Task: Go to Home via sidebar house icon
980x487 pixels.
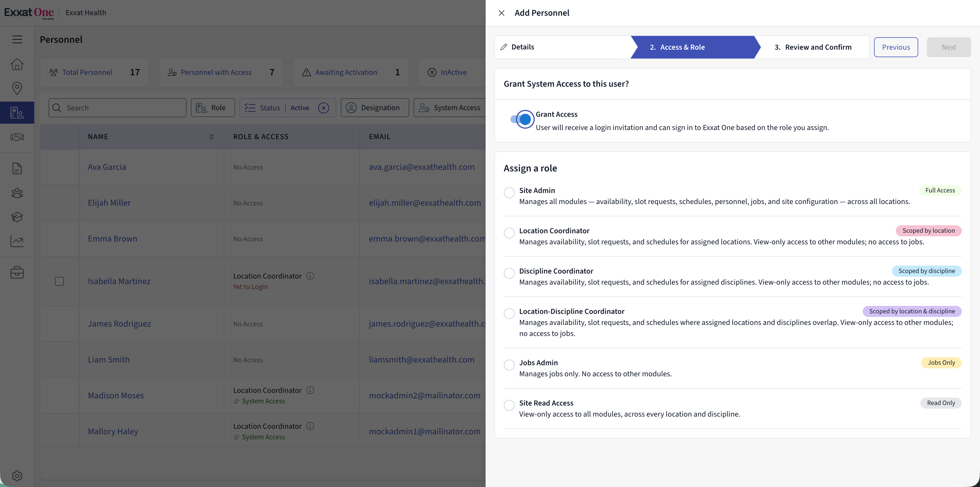Action: pos(17,64)
